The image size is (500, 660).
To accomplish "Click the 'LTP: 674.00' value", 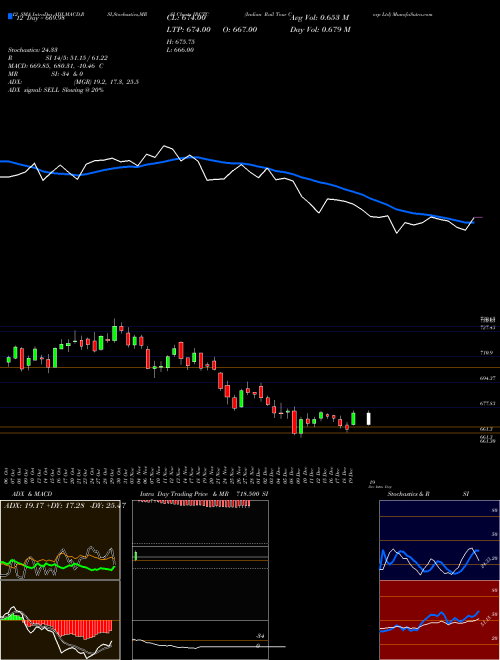I will pos(187,29).
